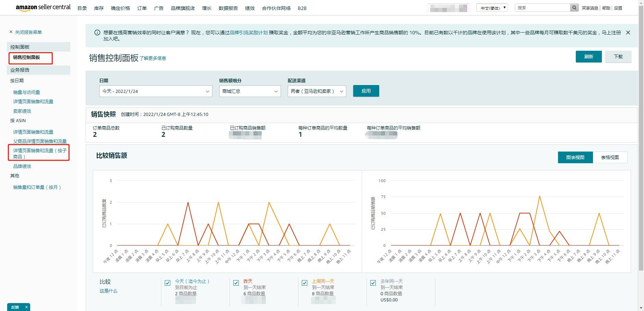
Task: Open 销量与访问量 report
Action: pyautogui.click(x=26, y=92)
